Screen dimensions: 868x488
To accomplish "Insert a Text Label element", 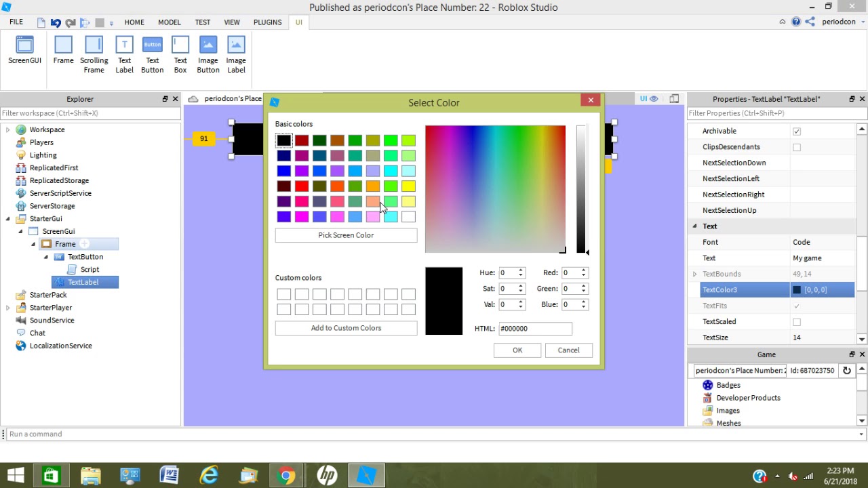I will (124, 55).
